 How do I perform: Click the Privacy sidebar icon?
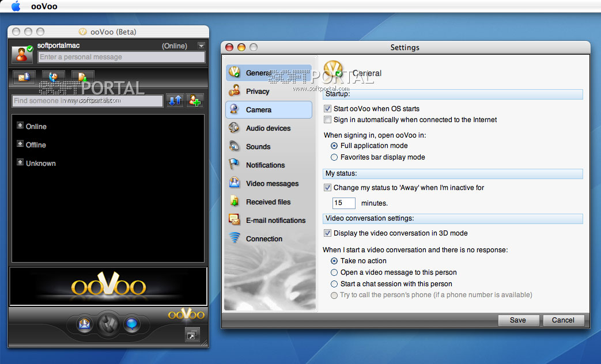tap(234, 90)
